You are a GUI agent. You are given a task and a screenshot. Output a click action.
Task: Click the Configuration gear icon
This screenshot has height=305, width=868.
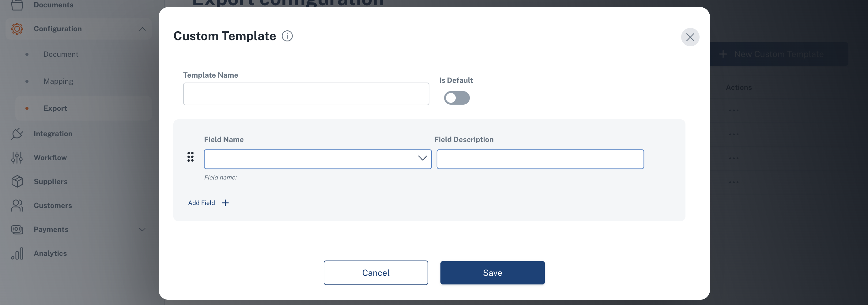(17, 29)
